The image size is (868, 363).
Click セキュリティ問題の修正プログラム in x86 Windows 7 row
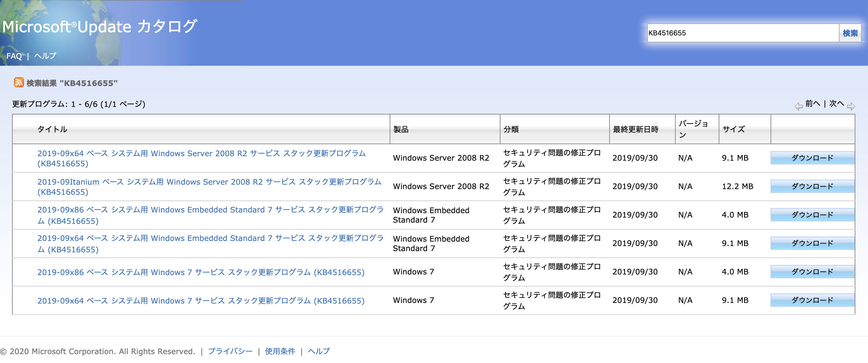(x=552, y=272)
